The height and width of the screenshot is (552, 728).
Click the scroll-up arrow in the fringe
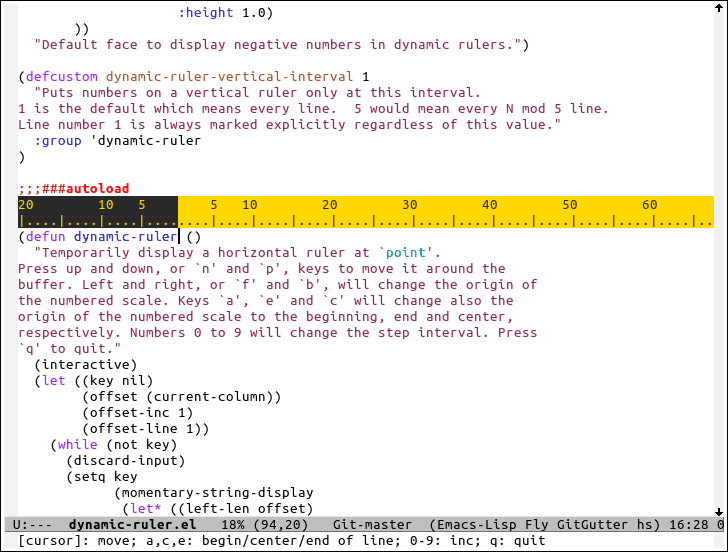coord(719,7)
